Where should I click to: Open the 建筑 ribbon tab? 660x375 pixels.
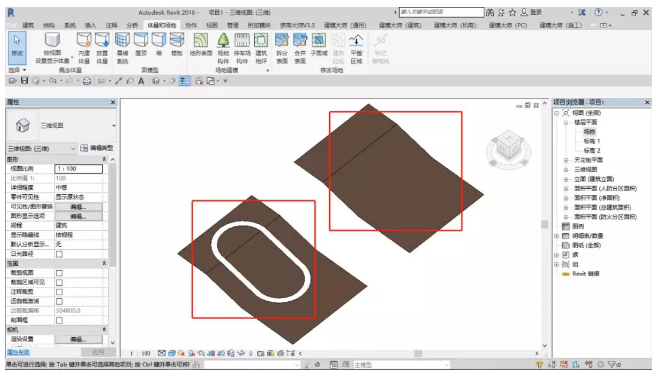(x=28, y=25)
